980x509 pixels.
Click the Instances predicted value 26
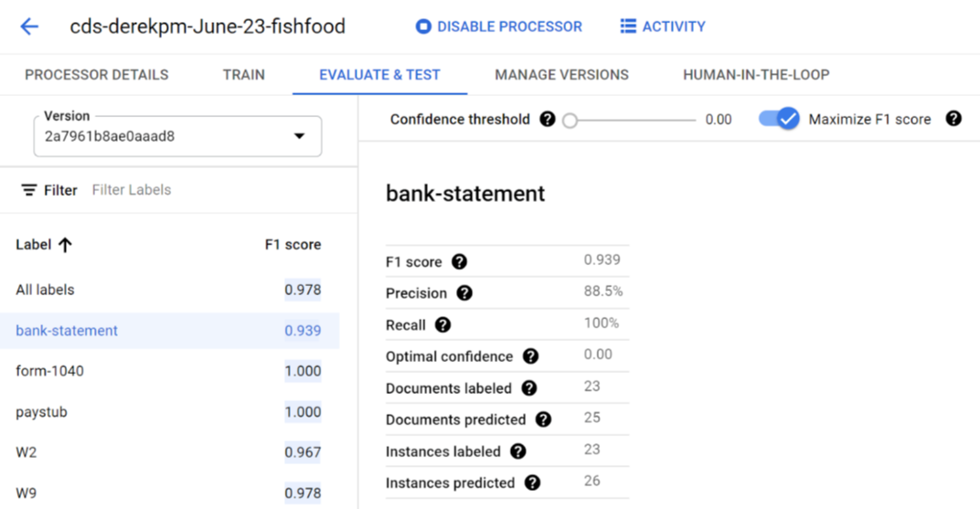591,481
